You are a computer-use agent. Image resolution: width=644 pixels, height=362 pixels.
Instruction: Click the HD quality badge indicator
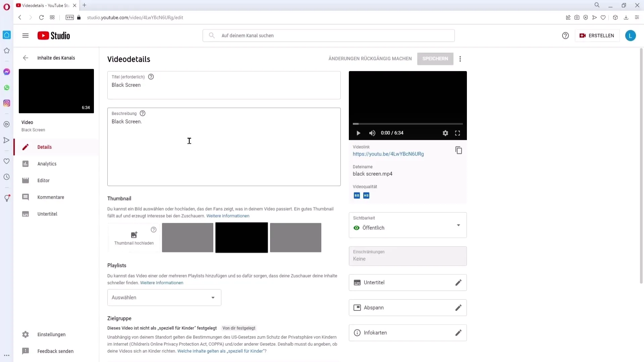tap(366, 195)
